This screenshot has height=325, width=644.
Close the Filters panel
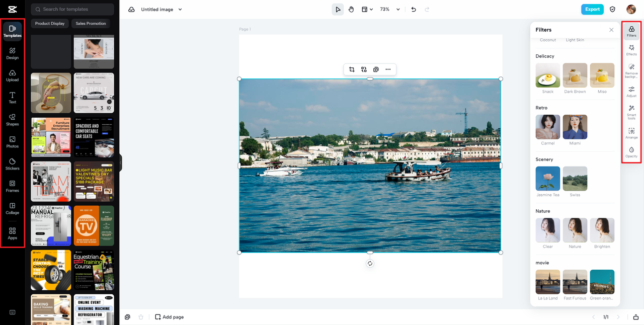[x=611, y=30]
